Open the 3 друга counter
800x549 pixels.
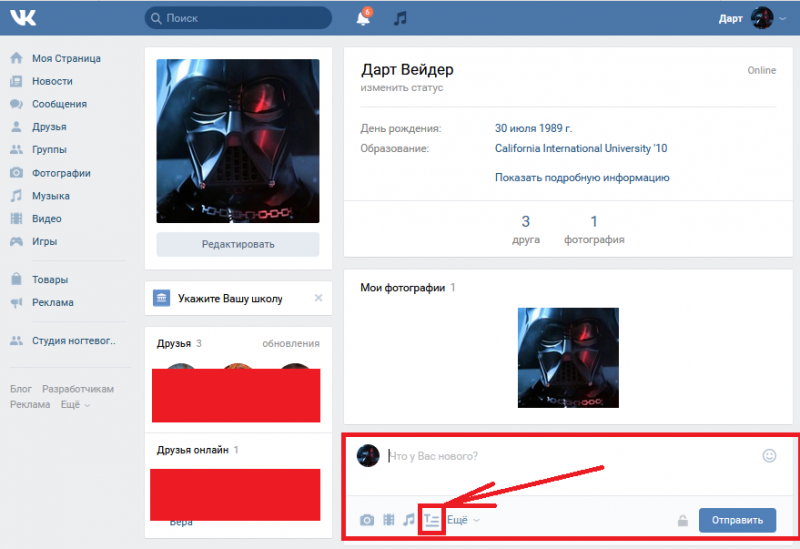(526, 229)
